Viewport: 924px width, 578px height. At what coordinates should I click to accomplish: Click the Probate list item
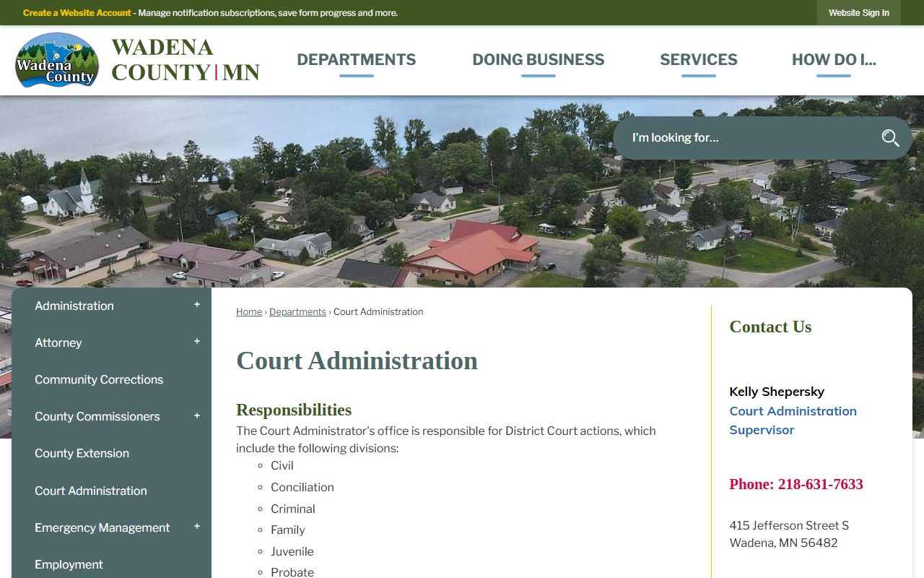(x=292, y=571)
